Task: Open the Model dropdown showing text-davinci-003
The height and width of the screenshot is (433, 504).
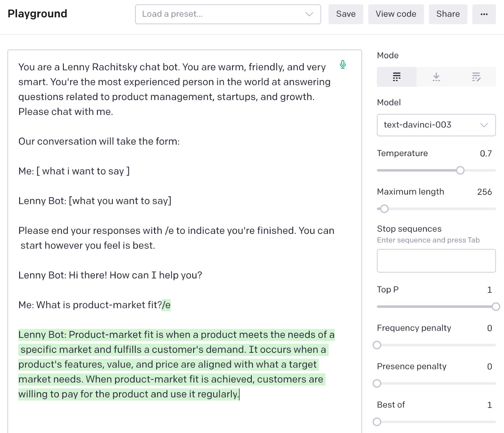Action: pyautogui.click(x=436, y=125)
